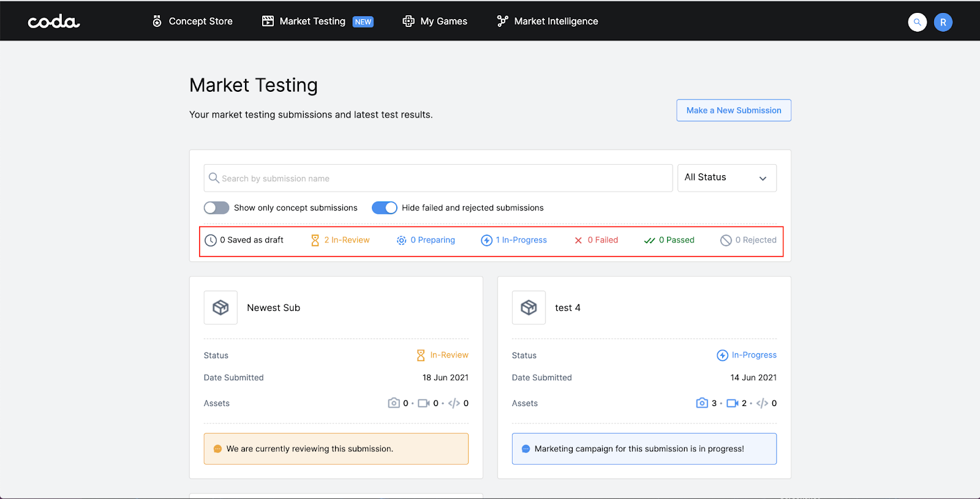The width and height of the screenshot is (980, 499).
Task: Click the Coda logo in header
Action: (x=54, y=22)
